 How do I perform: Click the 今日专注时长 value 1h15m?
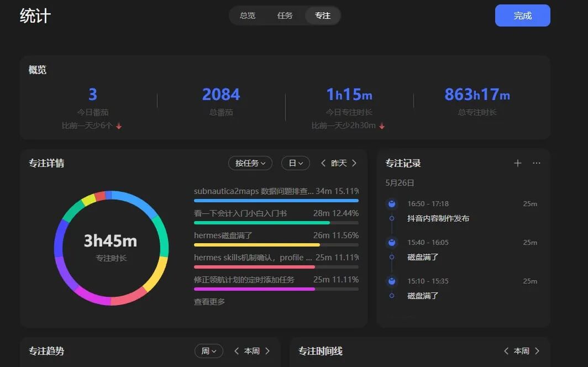click(x=349, y=95)
